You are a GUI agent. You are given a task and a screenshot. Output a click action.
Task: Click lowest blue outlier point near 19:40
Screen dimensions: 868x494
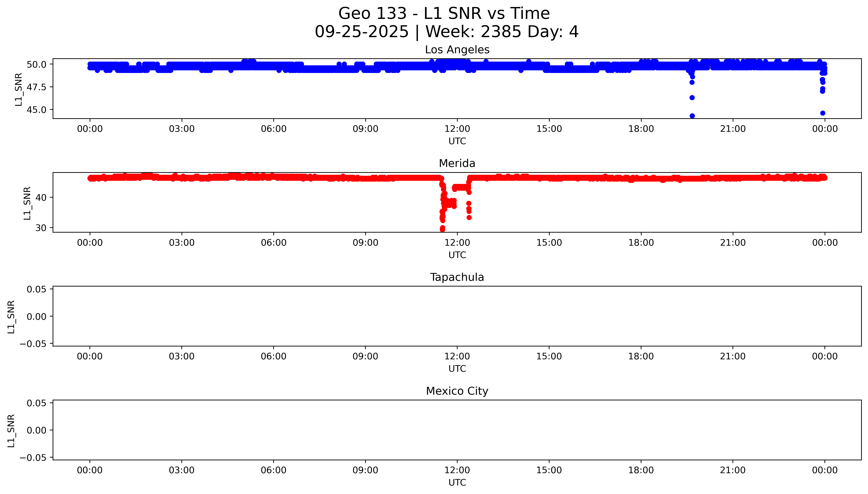click(692, 116)
